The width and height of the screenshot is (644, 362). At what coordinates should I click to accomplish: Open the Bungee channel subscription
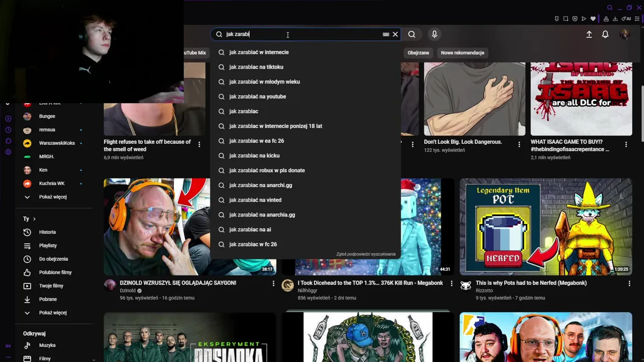(54, 116)
